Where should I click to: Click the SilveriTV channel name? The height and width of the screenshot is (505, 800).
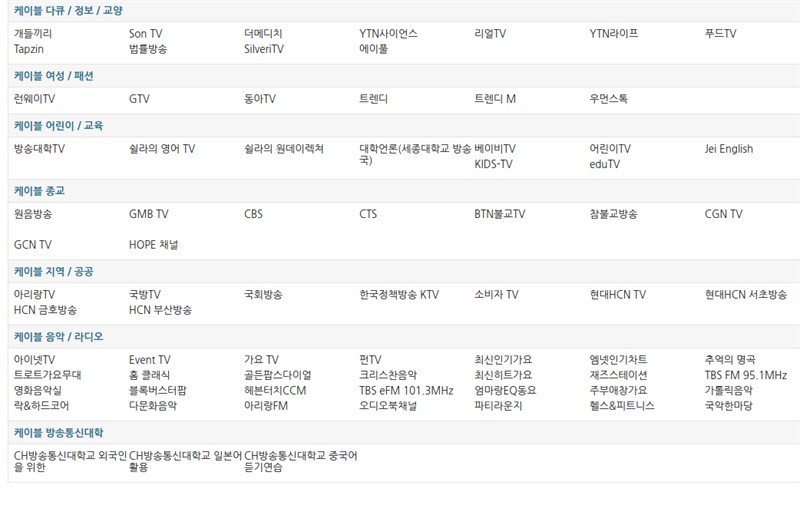[264, 49]
